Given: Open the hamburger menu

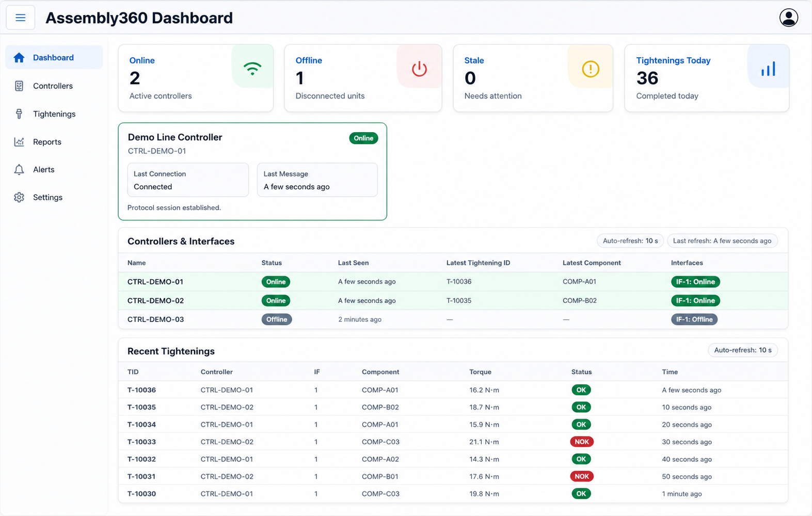Looking at the screenshot, I should [x=21, y=18].
